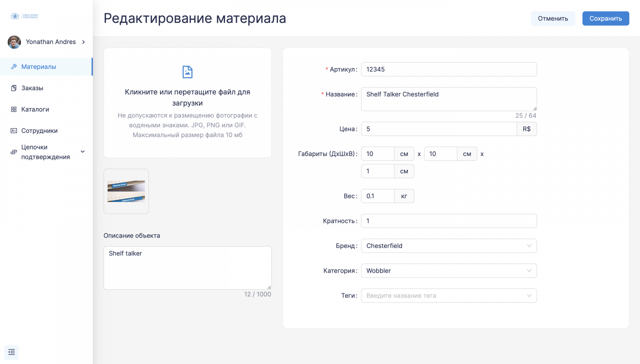Click the ID card icon beside Сотрудники
This screenshot has width=640, height=364.
pos(14,131)
